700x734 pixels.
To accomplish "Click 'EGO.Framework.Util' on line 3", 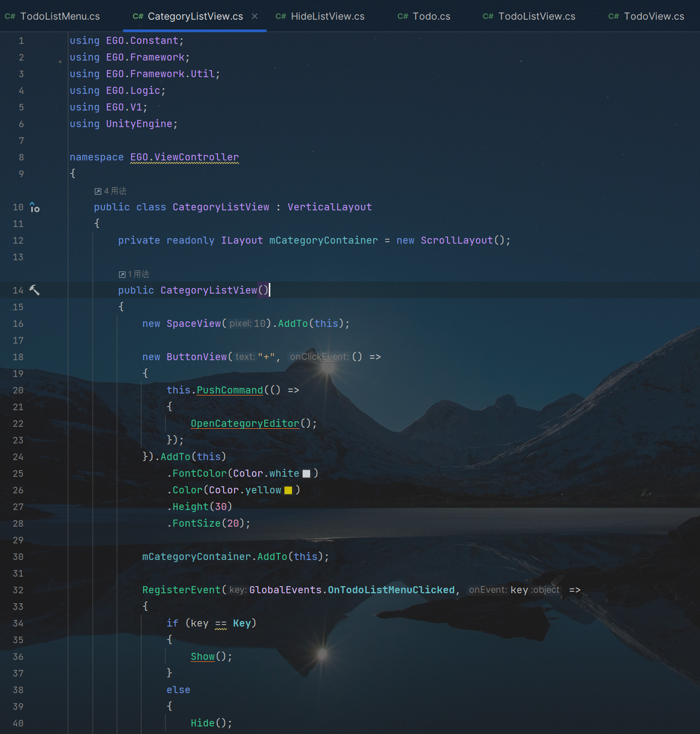I will click(160, 74).
